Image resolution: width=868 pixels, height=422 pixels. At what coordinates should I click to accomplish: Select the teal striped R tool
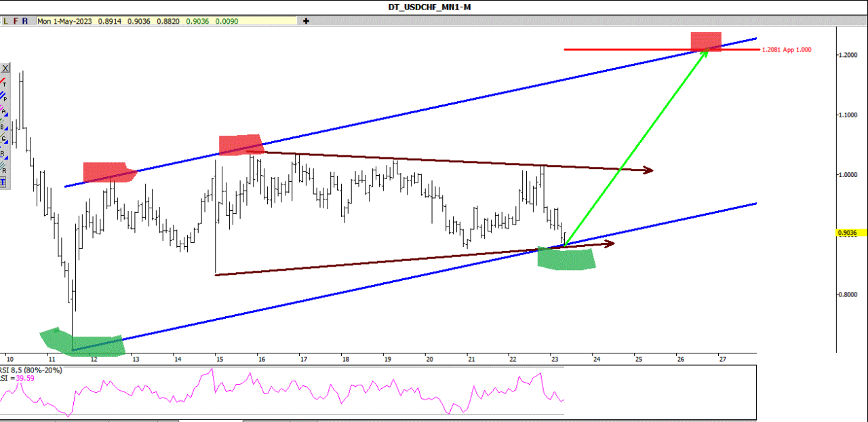point(4,168)
